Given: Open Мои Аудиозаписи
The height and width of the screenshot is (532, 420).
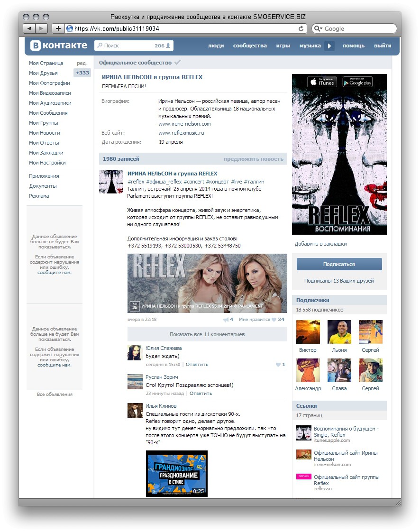Looking at the screenshot, I should 50,103.
